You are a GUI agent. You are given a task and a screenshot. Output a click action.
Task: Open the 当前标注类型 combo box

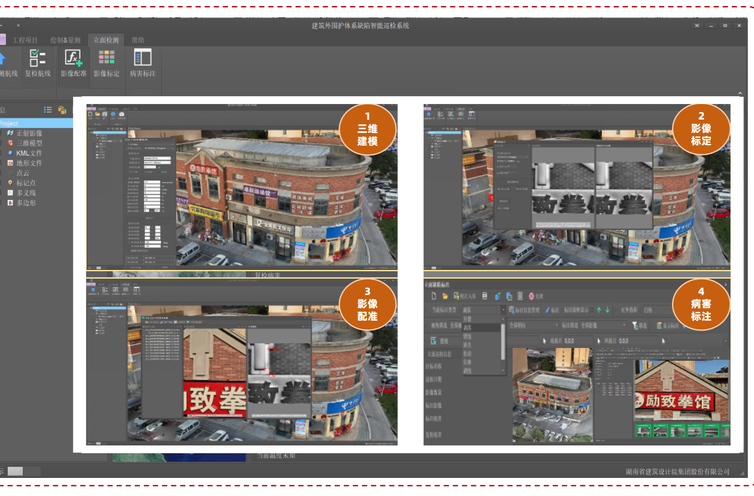coord(483,310)
